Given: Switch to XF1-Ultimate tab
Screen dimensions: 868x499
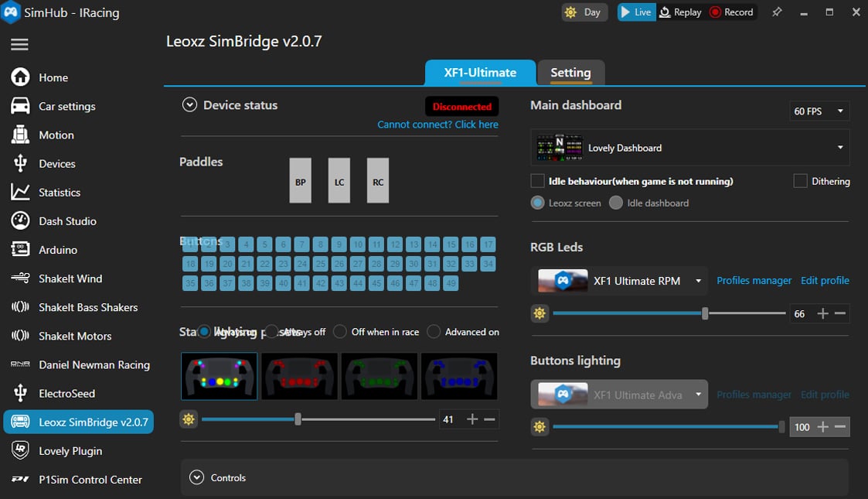Looking at the screenshot, I should click(x=480, y=73).
